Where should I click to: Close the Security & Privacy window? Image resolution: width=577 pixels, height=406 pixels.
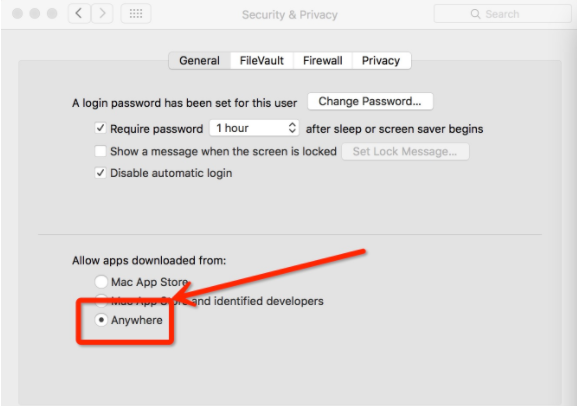(x=17, y=14)
